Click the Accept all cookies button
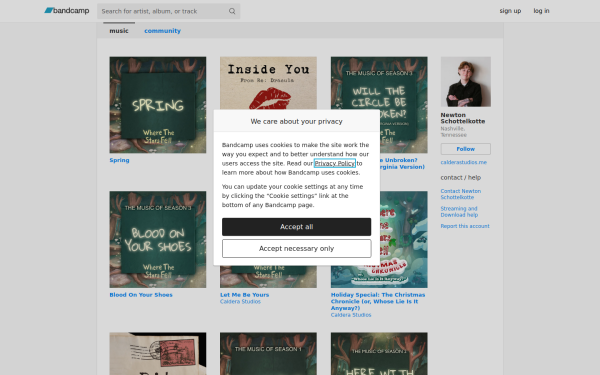 (297, 227)
